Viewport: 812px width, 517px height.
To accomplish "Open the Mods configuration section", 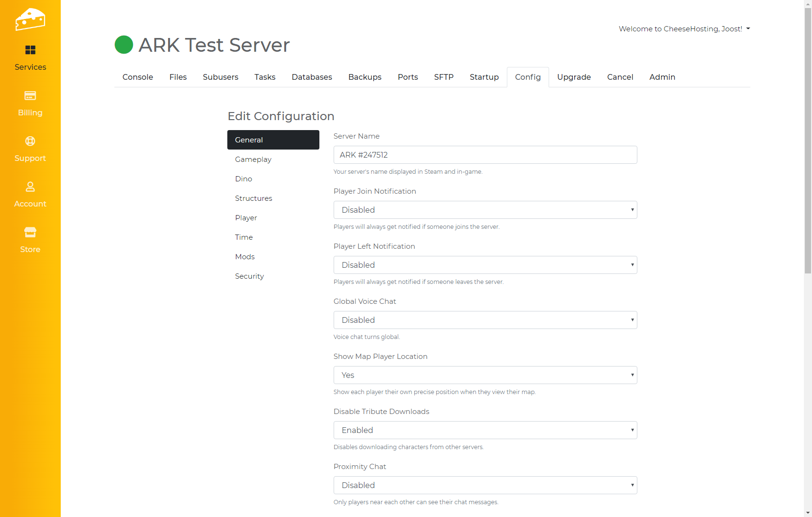I will coord(245,257).
